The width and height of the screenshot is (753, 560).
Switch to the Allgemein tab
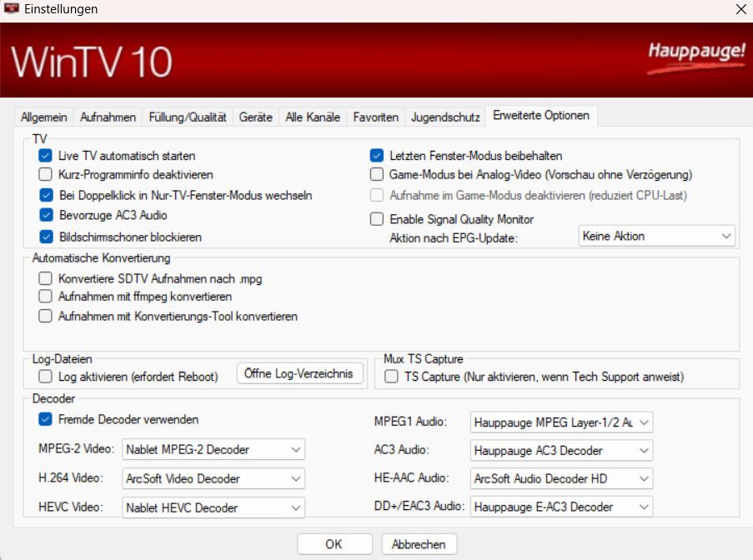pyautogui.click(x=43, y=117)
